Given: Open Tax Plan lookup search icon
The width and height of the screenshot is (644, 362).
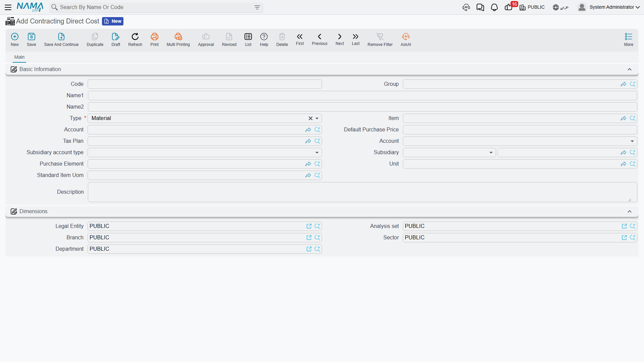Looking at the screenshot, I should tap(317, 141).
